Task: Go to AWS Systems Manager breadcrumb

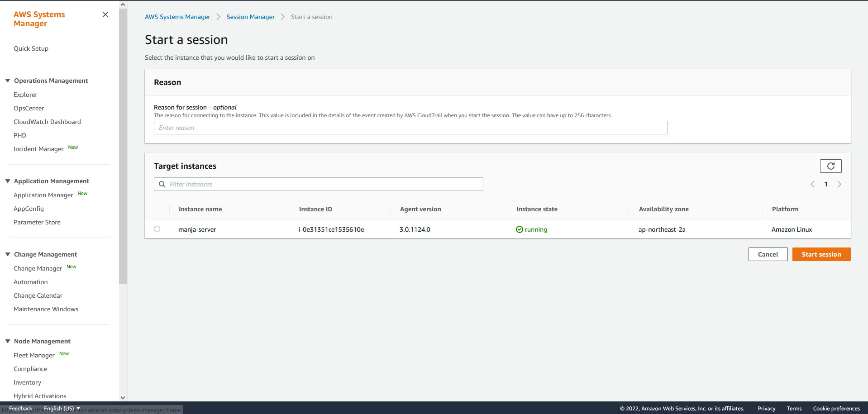Action: [x=177, y=17]
